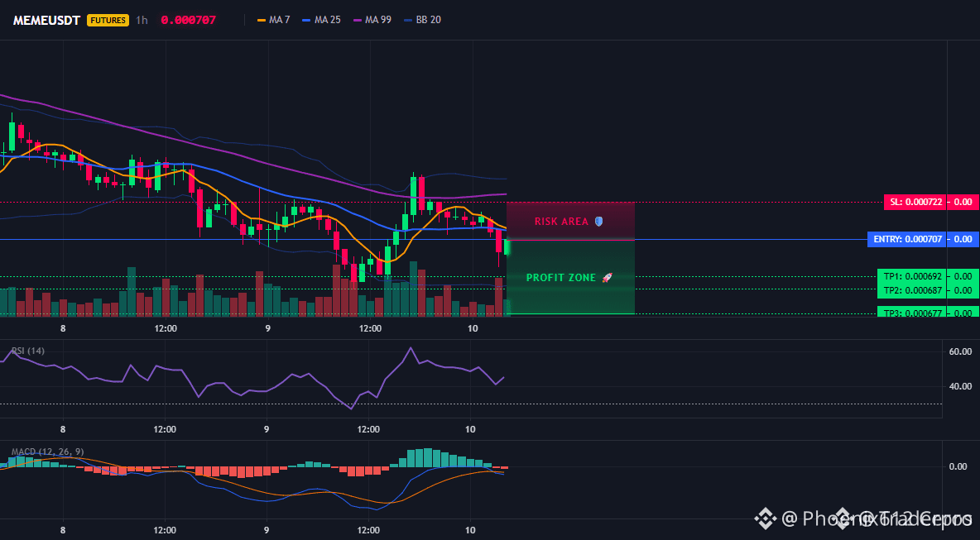
Task: Click the FUTURES badge next to symbol
Action: click(x=108, y=20)
